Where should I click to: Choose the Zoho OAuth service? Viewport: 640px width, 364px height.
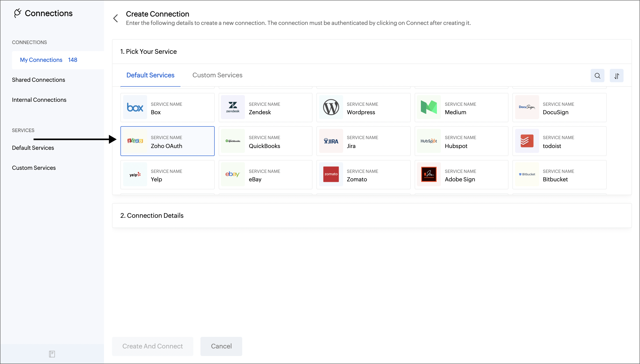pos(167,141)
